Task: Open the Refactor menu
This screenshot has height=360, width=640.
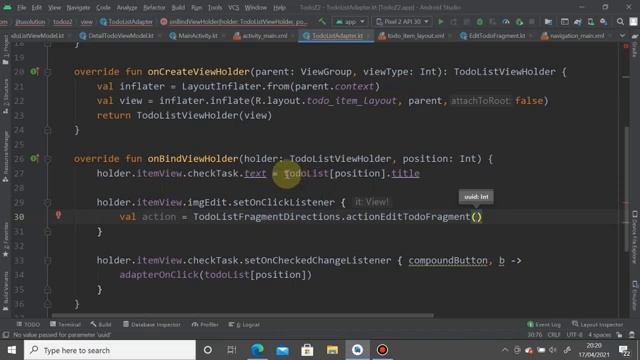Action: click(154, 7)
